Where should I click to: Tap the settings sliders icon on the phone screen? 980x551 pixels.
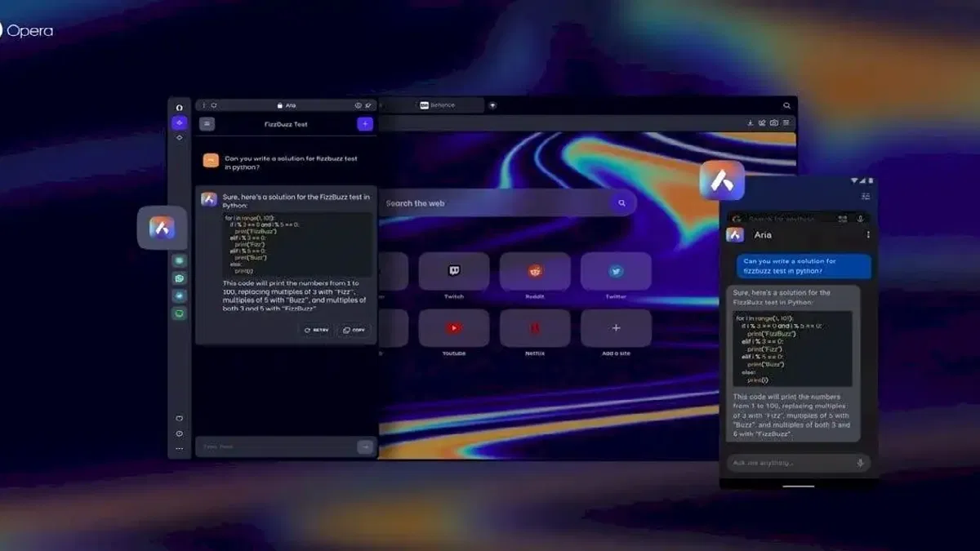coord(866,196)
